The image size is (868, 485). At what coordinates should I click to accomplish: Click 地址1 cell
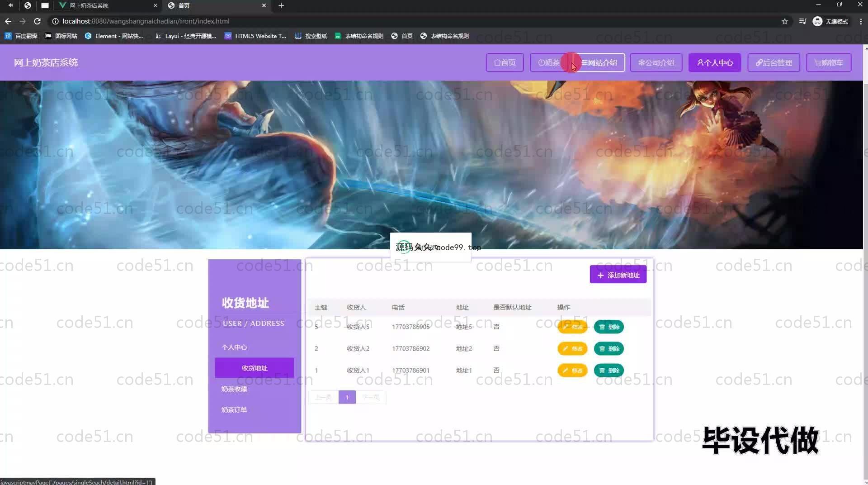[x=464, y=370]
